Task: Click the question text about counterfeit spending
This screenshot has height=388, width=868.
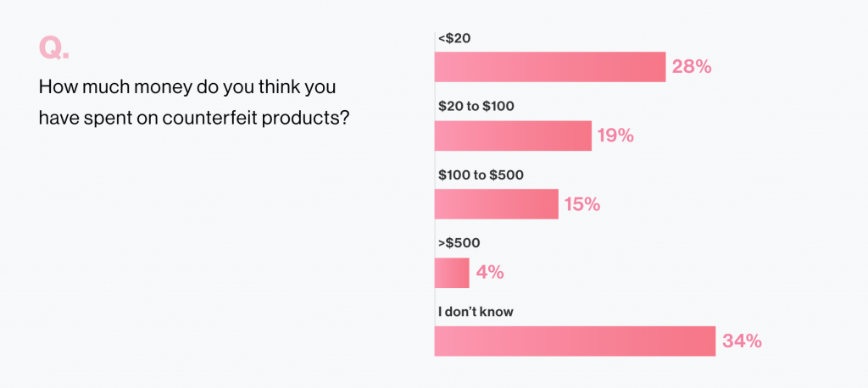Action: tap(195, 103)
